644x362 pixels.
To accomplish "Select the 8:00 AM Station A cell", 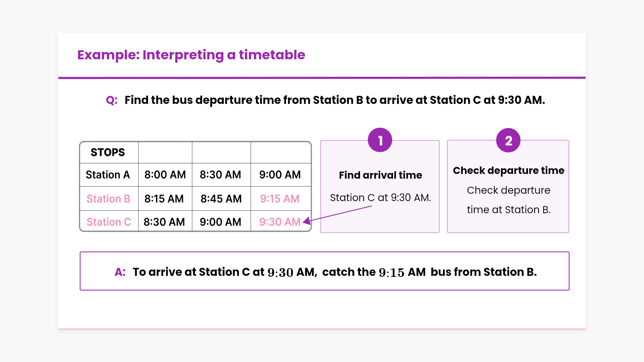I will coord(165,175).
